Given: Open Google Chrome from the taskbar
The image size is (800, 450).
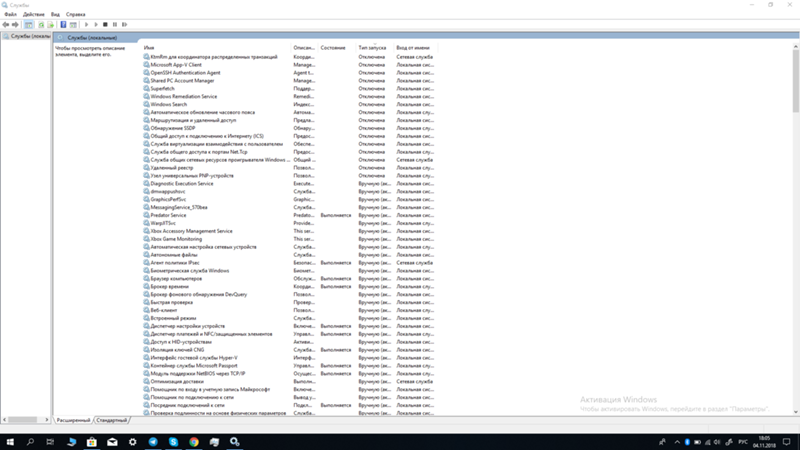Looking at the screenshot, I should coord(194,442).
